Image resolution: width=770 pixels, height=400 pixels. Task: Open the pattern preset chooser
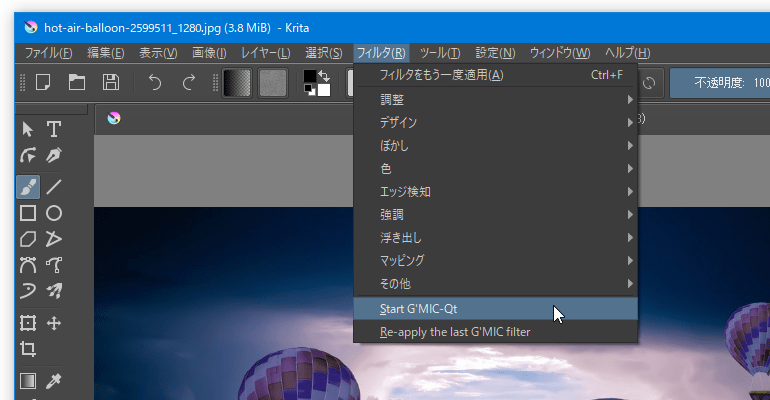tap(273, 82)
